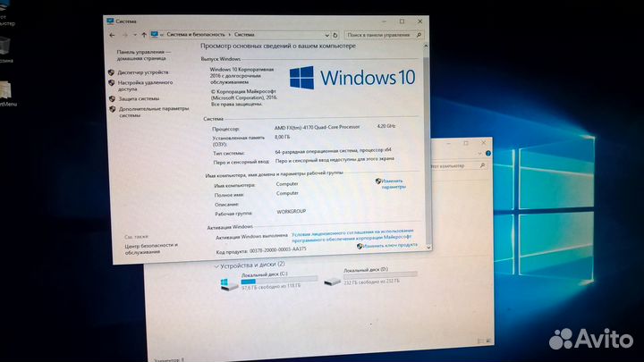Click 'AMD FX(tm)-4170 Quad-Core Processor' text
Screen dimensions: 644x362
(x=317, y=127)
